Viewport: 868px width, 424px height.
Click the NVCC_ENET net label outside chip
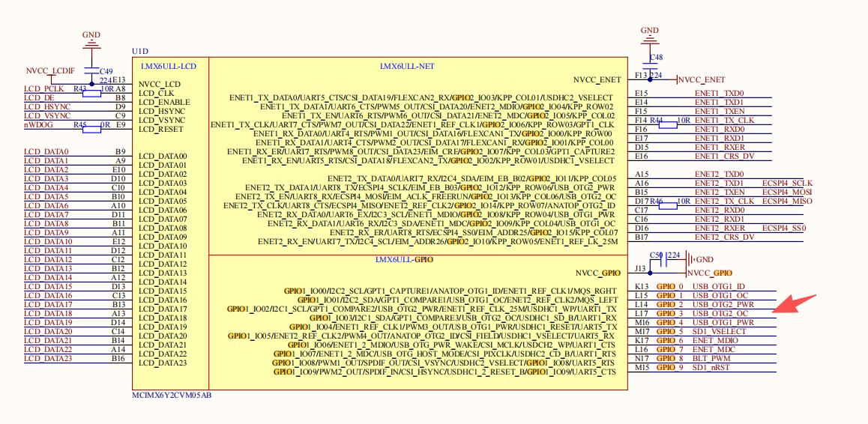pyautogui.click(x=702, y=79)
